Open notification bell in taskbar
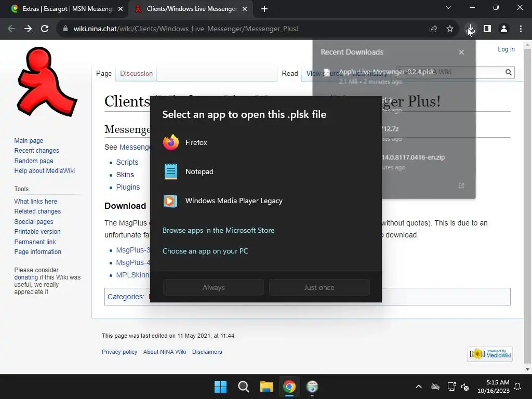Viewport: 532px width, 399px height. click(x=517, y=387)
